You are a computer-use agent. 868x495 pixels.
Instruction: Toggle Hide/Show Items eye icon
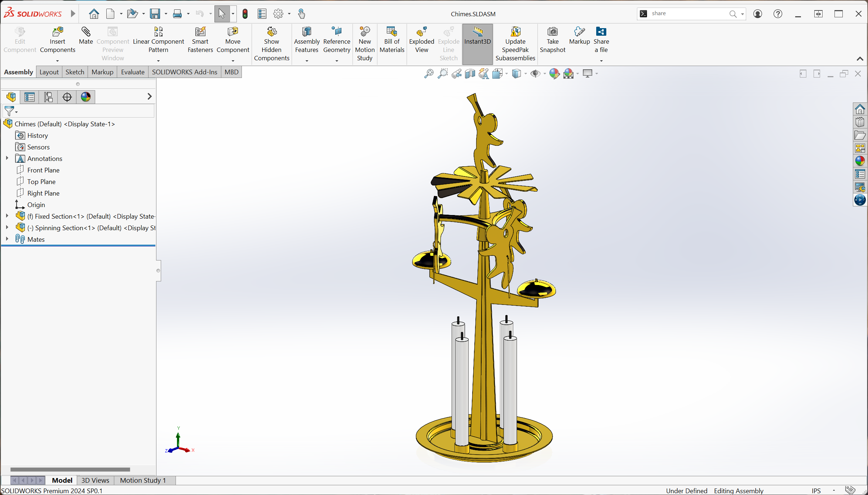click(x=535, y=74)
